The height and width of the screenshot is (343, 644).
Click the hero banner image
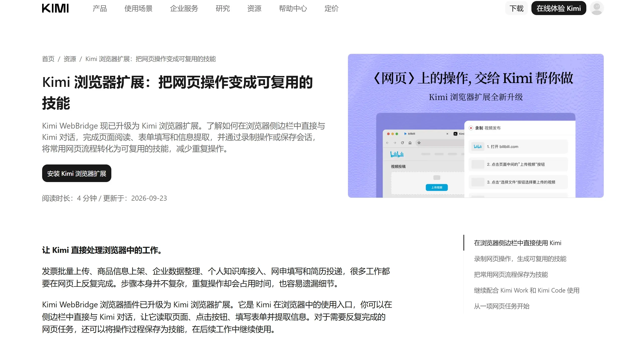(476, 126)
